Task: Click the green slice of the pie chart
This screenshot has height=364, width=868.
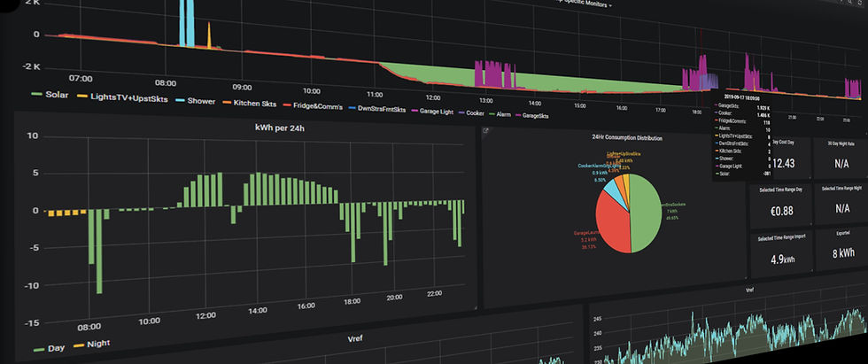Action: 646,213
